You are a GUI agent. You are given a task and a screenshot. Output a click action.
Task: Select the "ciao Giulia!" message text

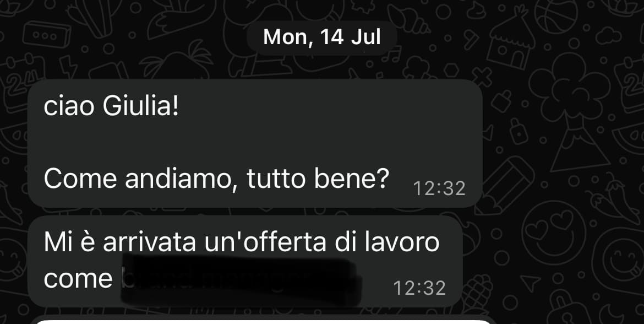pyautogui.click(x=111, y=107)
